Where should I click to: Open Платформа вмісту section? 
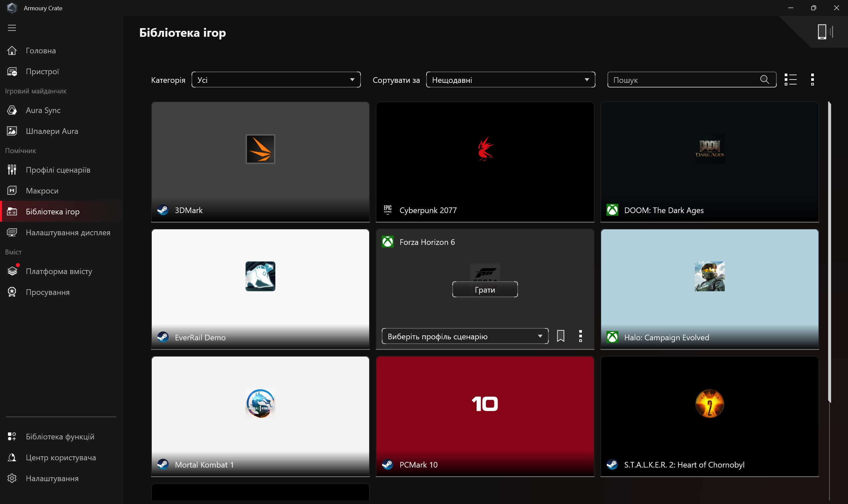click(59, 271)
